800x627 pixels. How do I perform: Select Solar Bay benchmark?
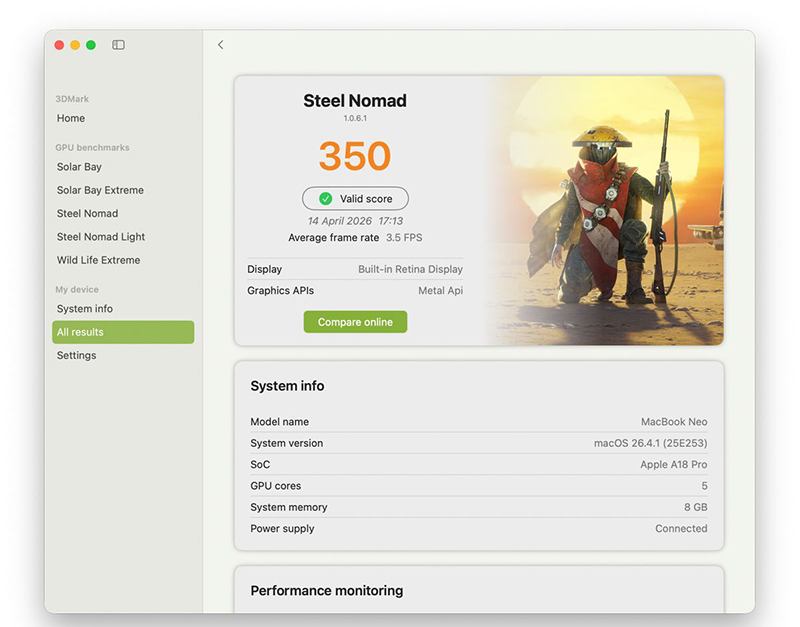pos(79,167)
